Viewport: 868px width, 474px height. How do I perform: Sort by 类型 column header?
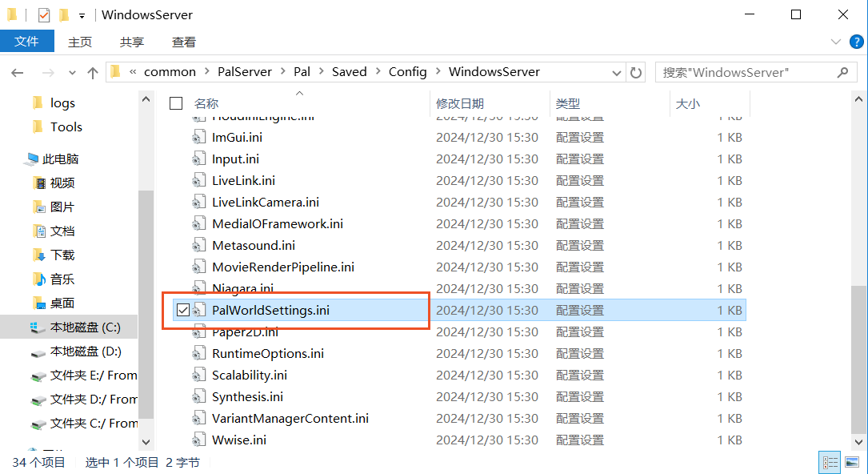pyautogui.click(x=567, y=103)
